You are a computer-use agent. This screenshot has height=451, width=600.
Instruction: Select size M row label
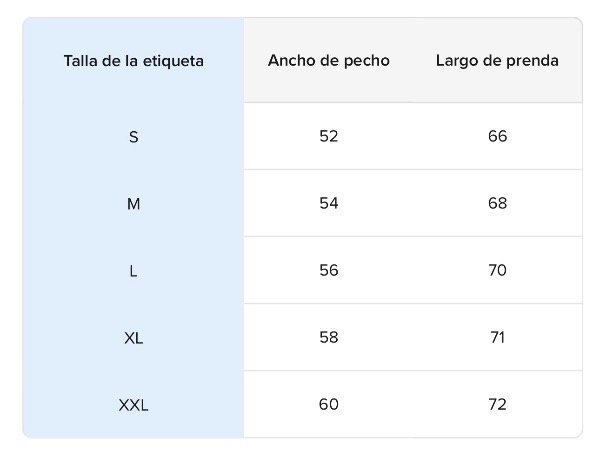(x=133, y=203)
